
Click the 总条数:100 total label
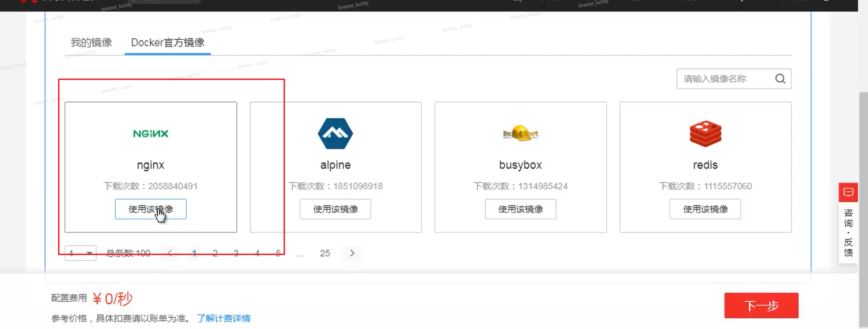click(x=128, y=253)
